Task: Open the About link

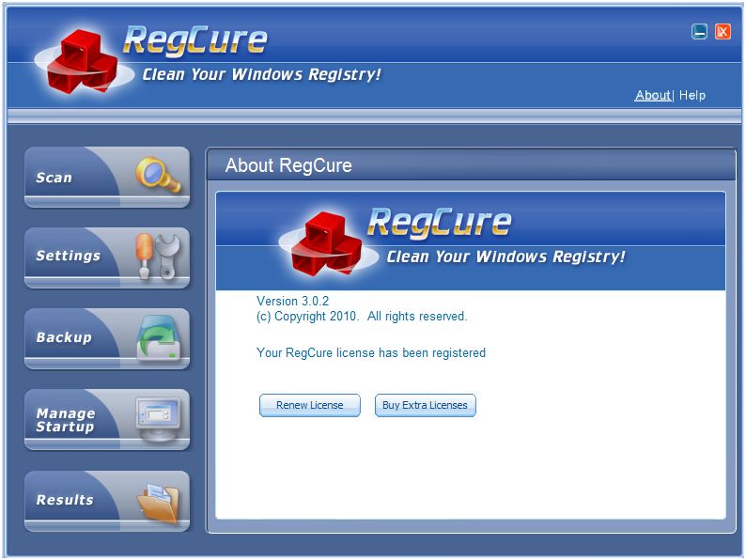Action: (x=653, y=95)
